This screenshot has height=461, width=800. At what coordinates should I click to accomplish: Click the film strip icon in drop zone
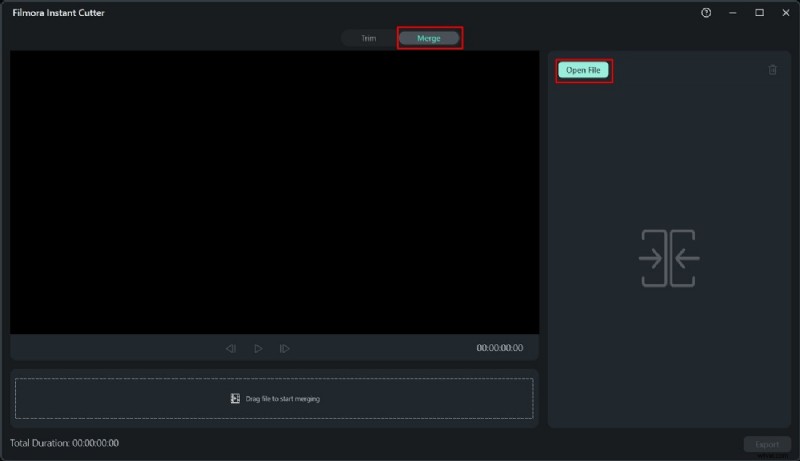pyautogui.click(x=235, y=398)
